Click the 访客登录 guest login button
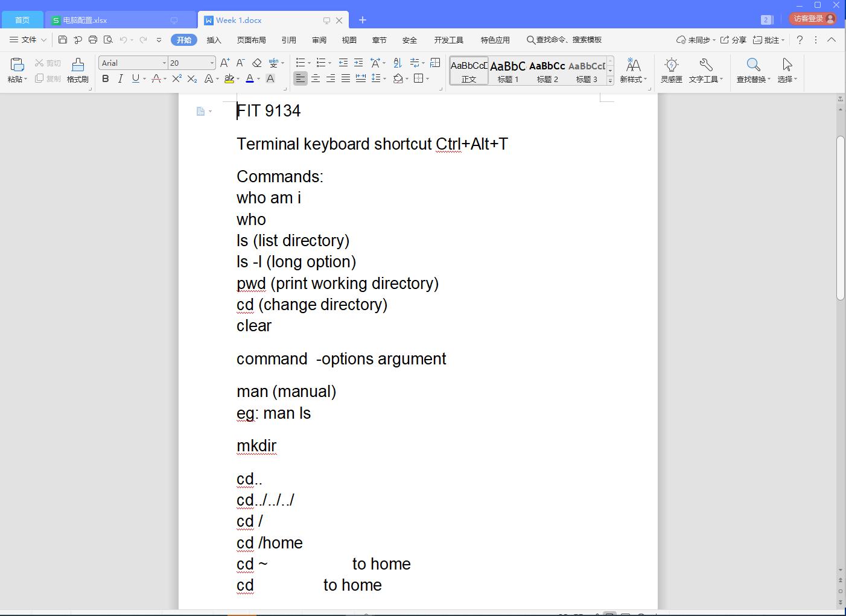846x616 pixels. point(813,19)
